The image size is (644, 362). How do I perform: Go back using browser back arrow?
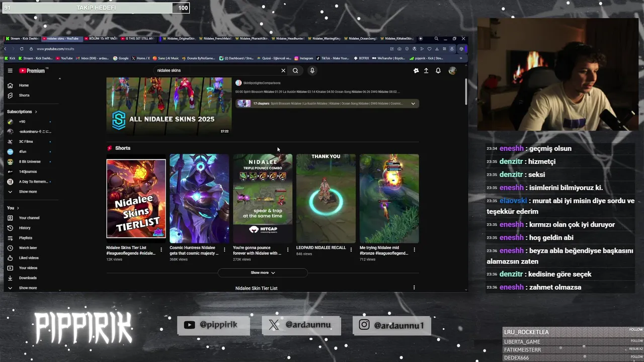tap(6, 49)
